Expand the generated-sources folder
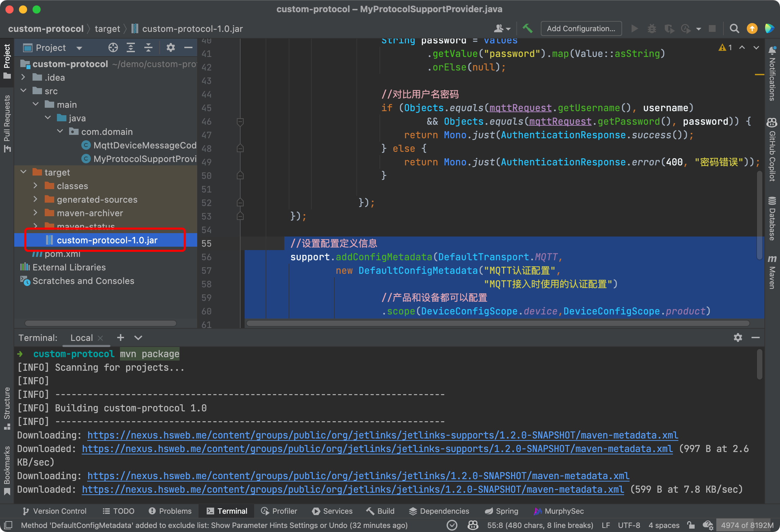The image size is (780, 532). click(x=36, y=199)
